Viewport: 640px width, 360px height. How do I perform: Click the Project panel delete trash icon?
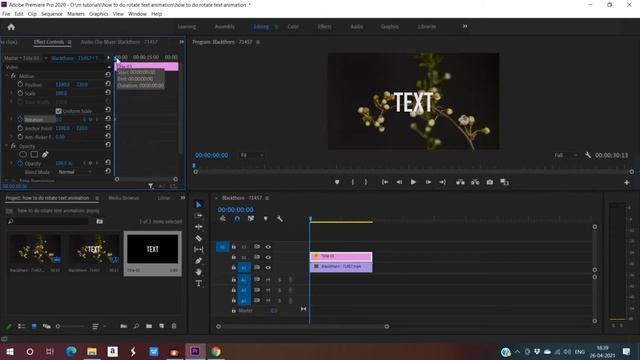point(174,326)
